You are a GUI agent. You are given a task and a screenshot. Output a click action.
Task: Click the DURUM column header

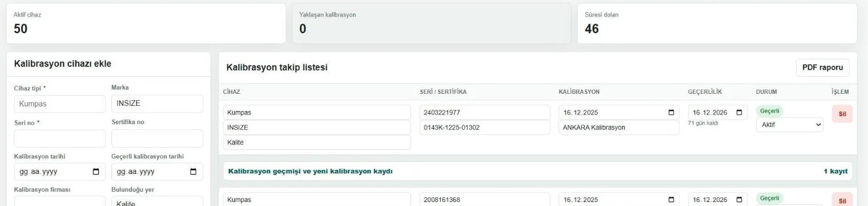766,92
